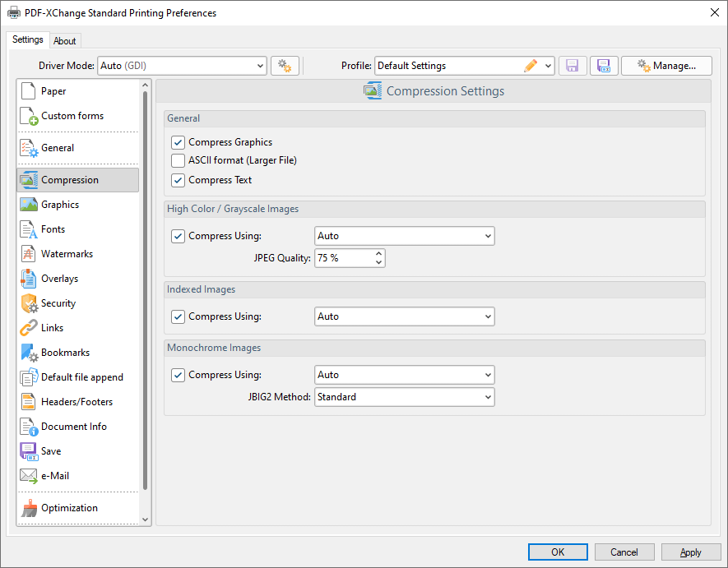
Task: Click the JPEG Quality value field
Action: pos(345,258)
